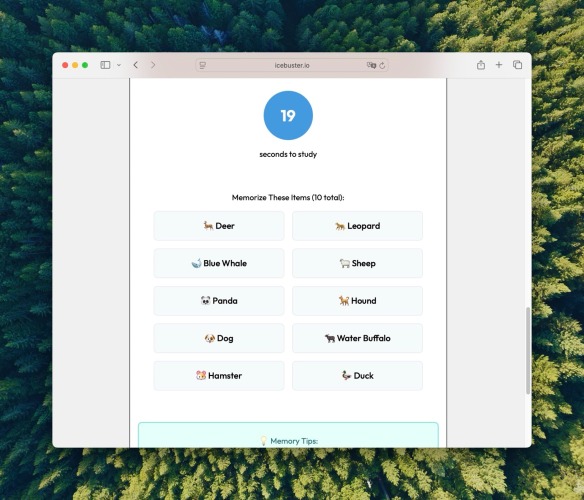
Task: Click the 'seconds to study' label
Action: (288, 154)
